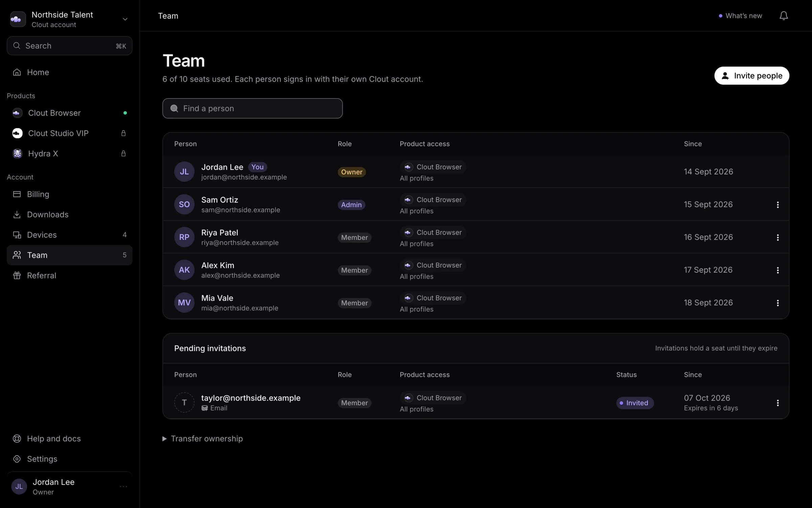The width and height of the screenshot is (812, 508).
Task: Click Mia Vale's MV avatar
Action: 184,303
